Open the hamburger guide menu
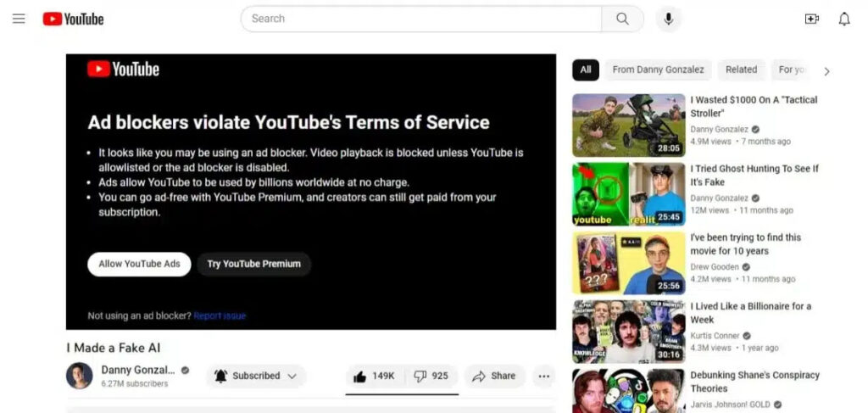This screenshot has height=413, width=868. point(19,19)
